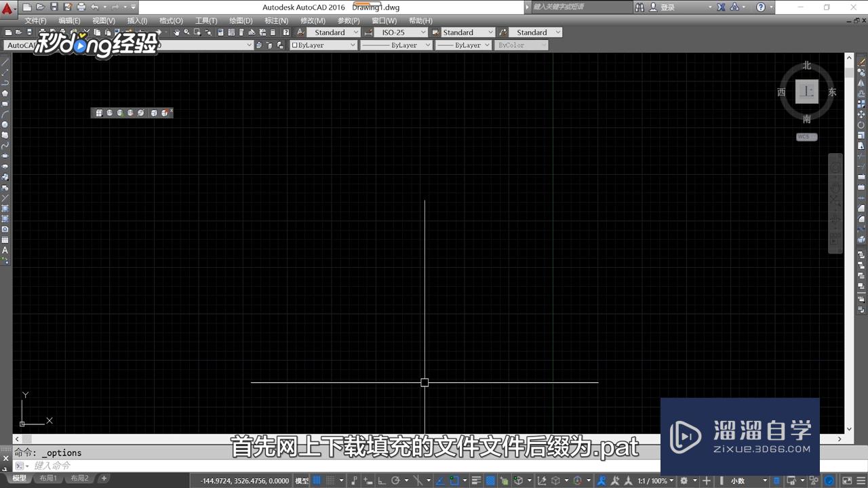Image resolution: width=868 pixels, height=488 pixels.
Task: Undo the last action with the Undo arrow
Action: click(95, 7)
